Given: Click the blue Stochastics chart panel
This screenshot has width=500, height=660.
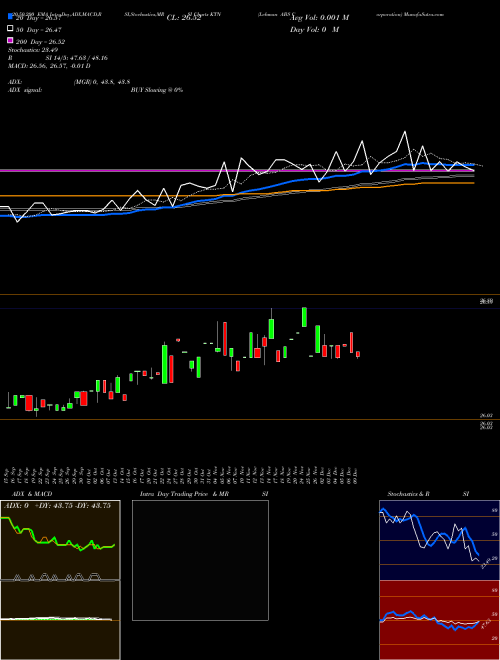Looking at the screenshot, I should (x=439, y=540).
